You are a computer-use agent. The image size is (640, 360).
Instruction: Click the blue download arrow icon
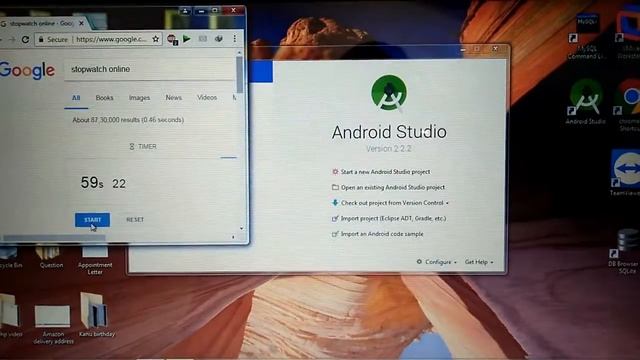(x=335, y=202)
